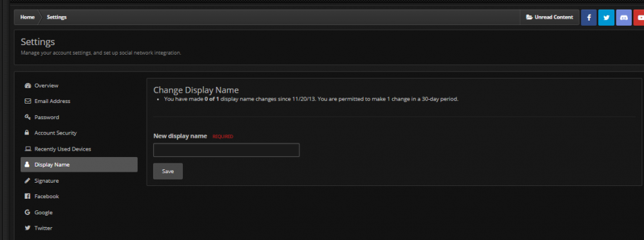Click the Google G icon in sidebar
This screenshot has height=240, width=644.
pyautogui.click(x=28, y=212)
